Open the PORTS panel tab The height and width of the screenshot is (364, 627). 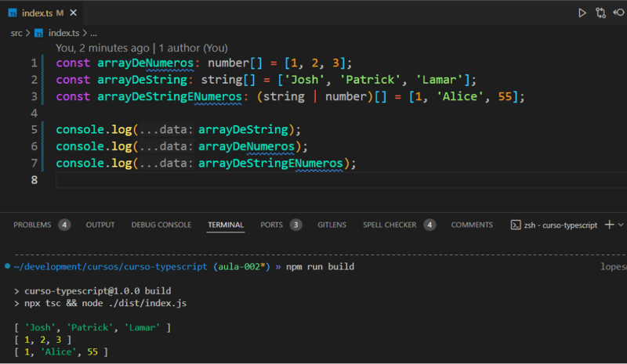point(271,225)
